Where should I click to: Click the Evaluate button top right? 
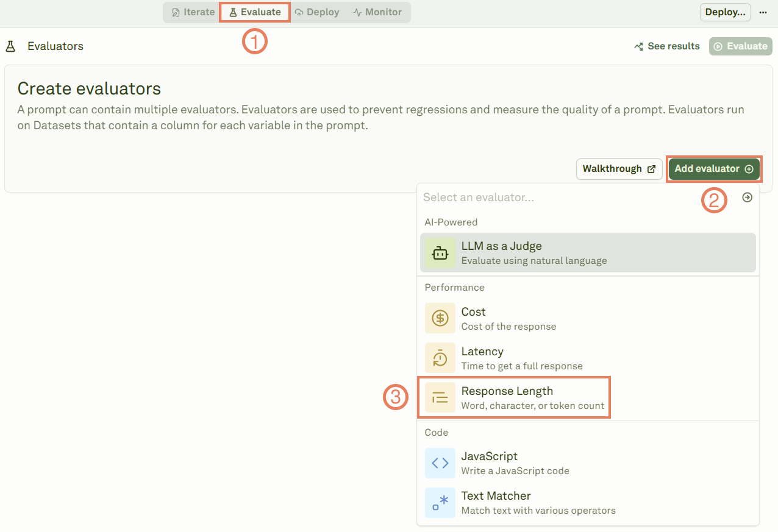(x=740, y=46)
